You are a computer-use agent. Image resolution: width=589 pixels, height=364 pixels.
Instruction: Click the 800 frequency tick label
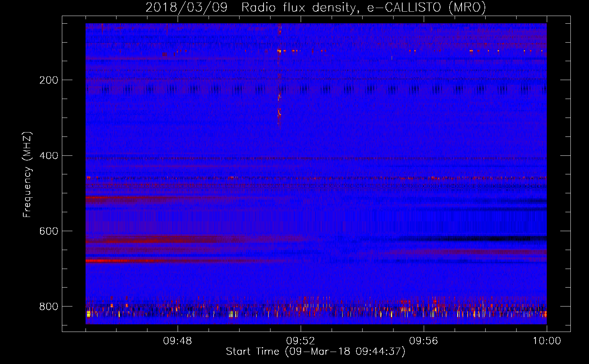click(x=49, y=307)
